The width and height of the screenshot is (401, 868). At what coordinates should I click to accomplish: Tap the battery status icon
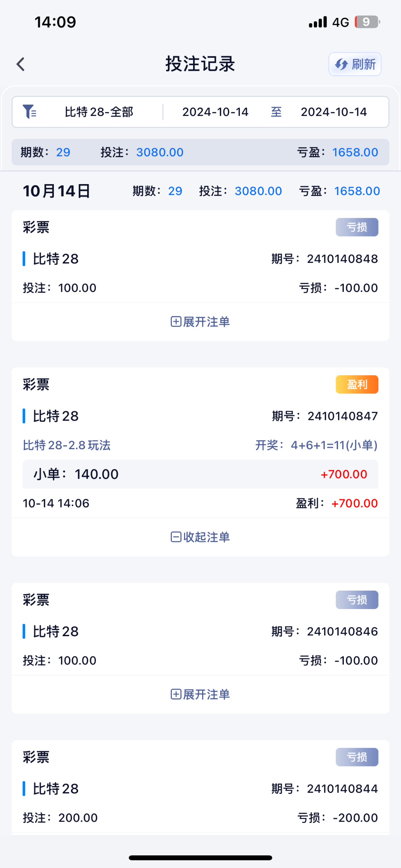(367, 22)
